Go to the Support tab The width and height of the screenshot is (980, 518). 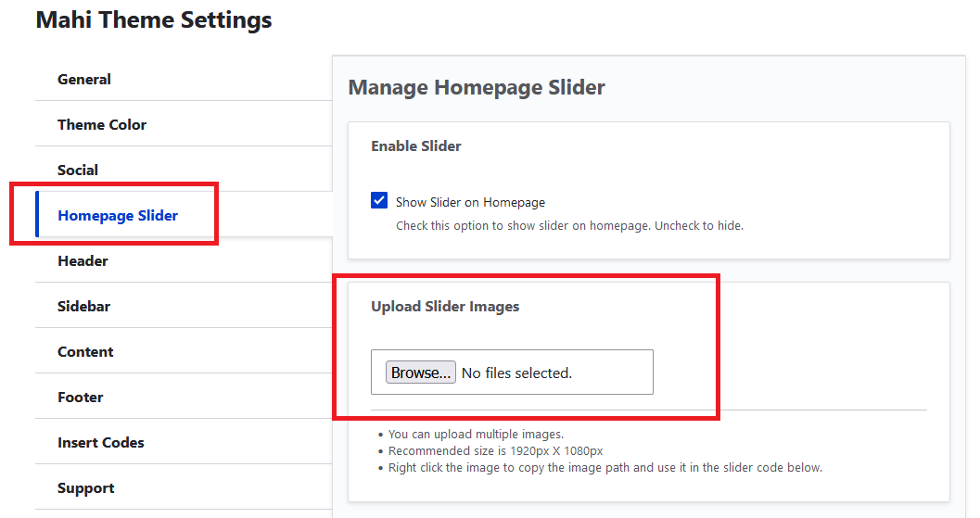pos(86,488)
